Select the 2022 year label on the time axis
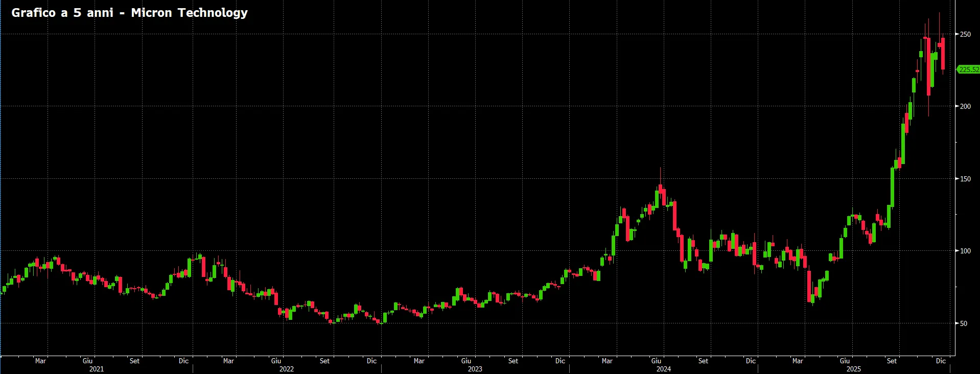Screen dimensions: 980x374 [287, 369]
